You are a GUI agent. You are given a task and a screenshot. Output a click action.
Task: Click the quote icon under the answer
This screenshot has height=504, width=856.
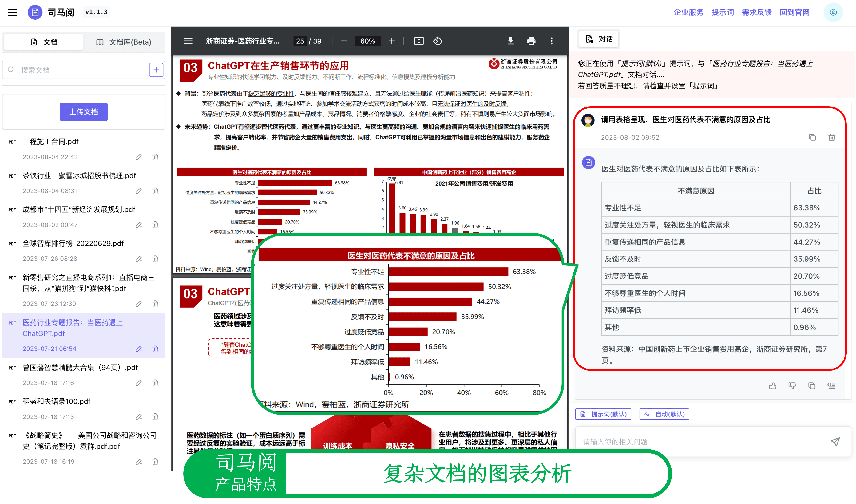click(x=831, y=386)
